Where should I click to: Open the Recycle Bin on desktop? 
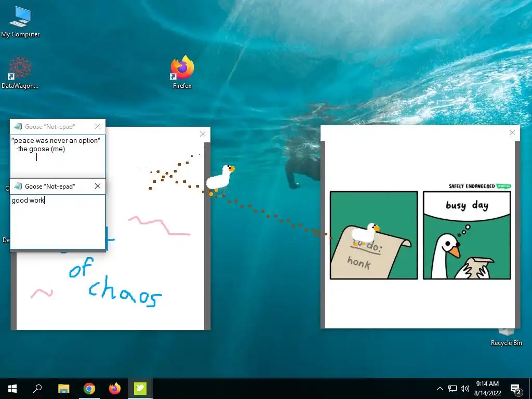click(x=506, y=337)
